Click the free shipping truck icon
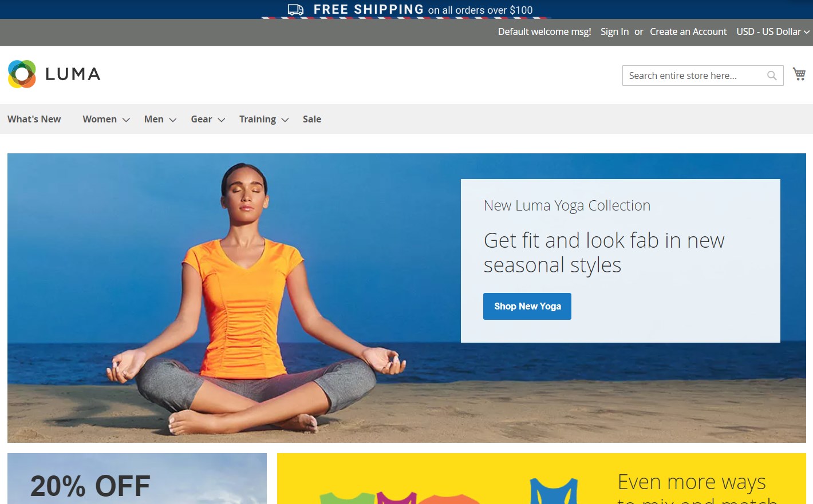Viewport: 813px width, 504px height. 295,10
